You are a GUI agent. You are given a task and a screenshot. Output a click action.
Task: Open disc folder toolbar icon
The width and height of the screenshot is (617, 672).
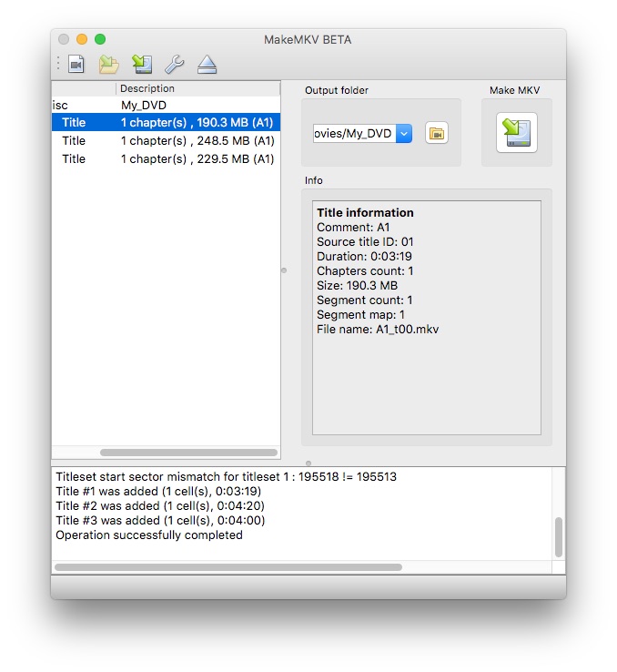tap(109, 65)
